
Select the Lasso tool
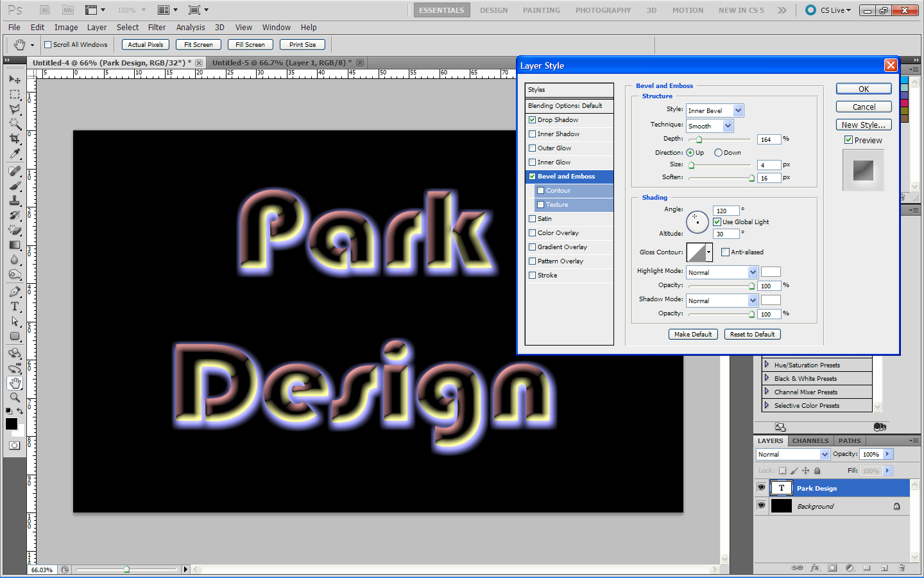[x=15, y=109]
